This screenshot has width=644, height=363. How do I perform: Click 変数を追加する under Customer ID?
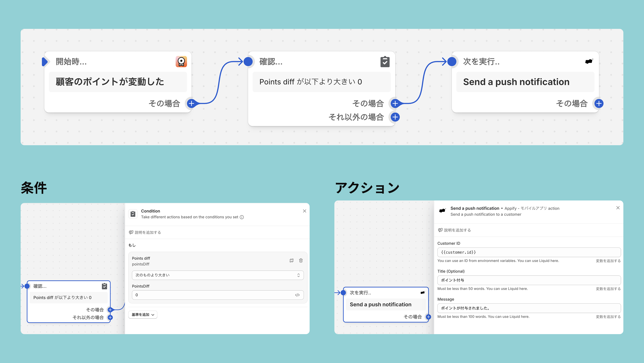pyautogui.click(x=608, y=261)
